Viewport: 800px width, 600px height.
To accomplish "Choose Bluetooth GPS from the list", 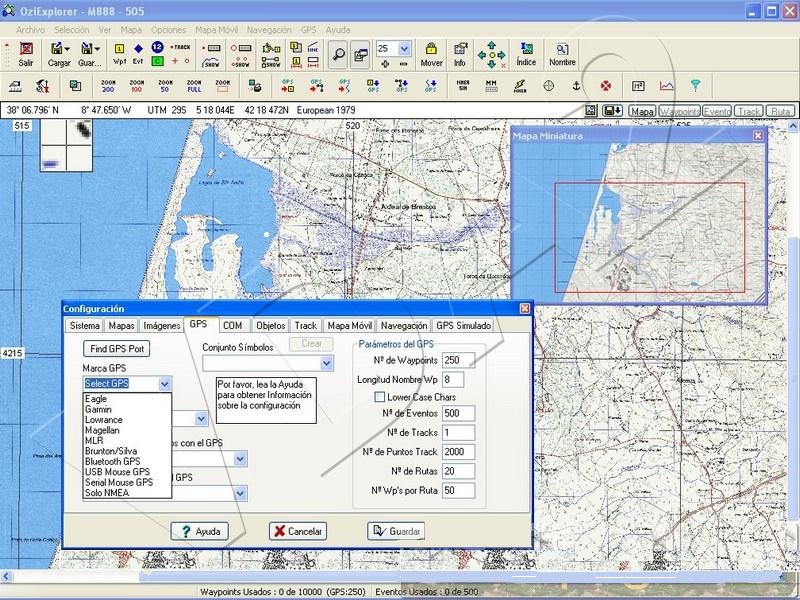I will [x=112, y=461].
